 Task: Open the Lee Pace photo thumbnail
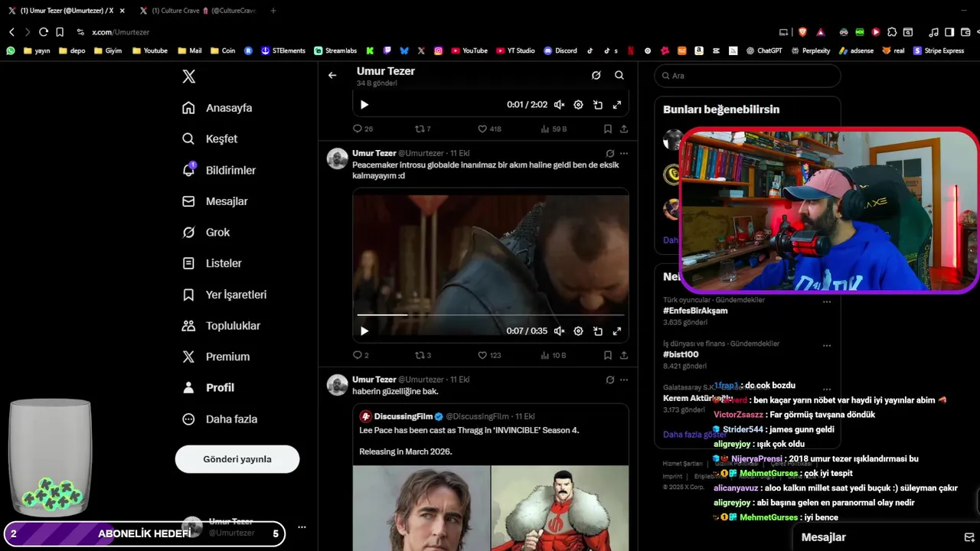(421, 508)
